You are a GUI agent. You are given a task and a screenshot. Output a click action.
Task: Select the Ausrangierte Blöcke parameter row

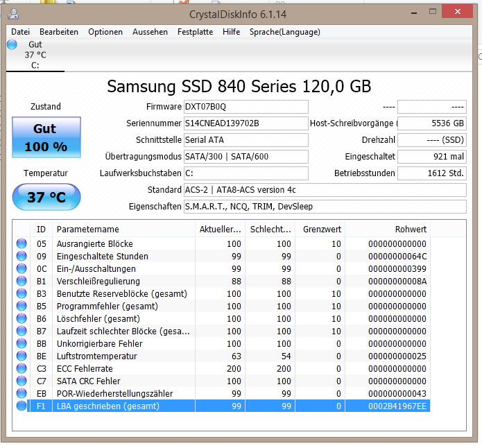[221, 244]
